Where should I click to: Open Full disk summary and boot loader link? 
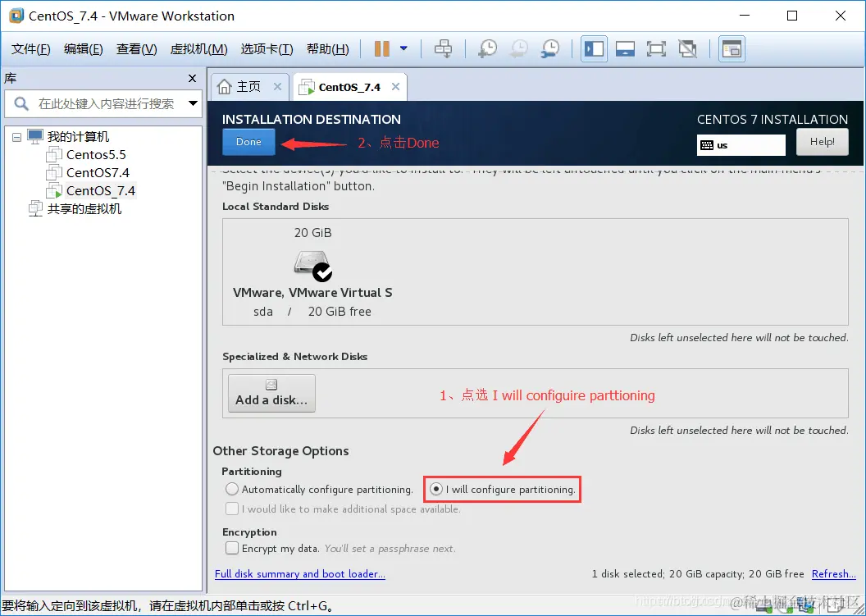pos(300,574)
